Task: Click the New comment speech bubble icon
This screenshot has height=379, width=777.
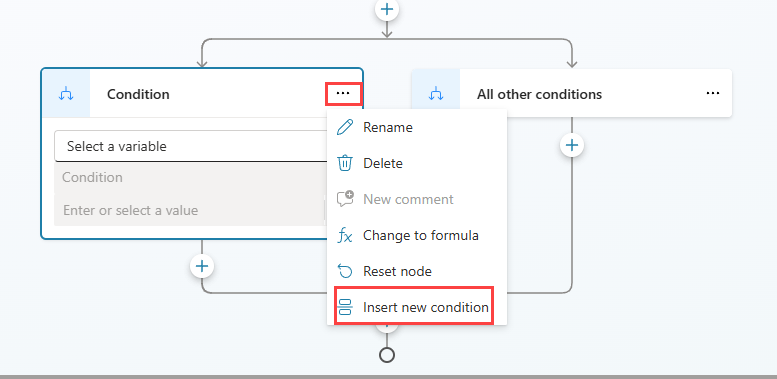Action: click(x=345, y=199)
